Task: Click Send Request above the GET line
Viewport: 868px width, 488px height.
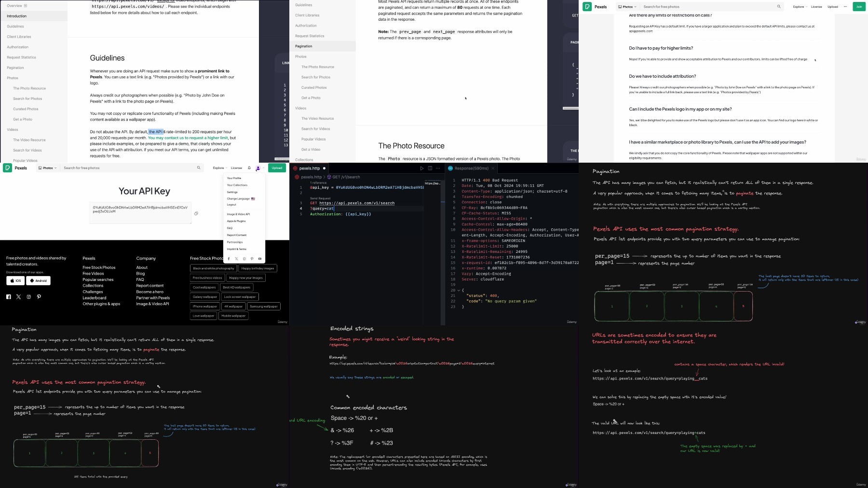Action: pyautogui.click(x=320, y=198)
